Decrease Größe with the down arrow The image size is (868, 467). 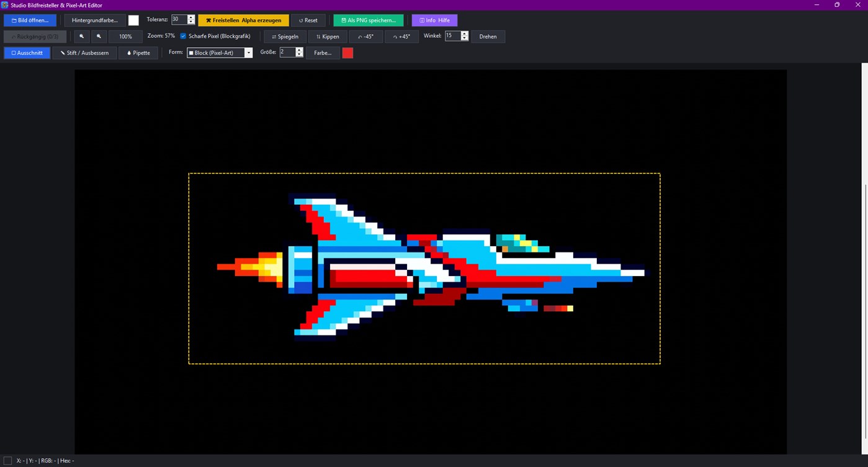tap(299, 55)
